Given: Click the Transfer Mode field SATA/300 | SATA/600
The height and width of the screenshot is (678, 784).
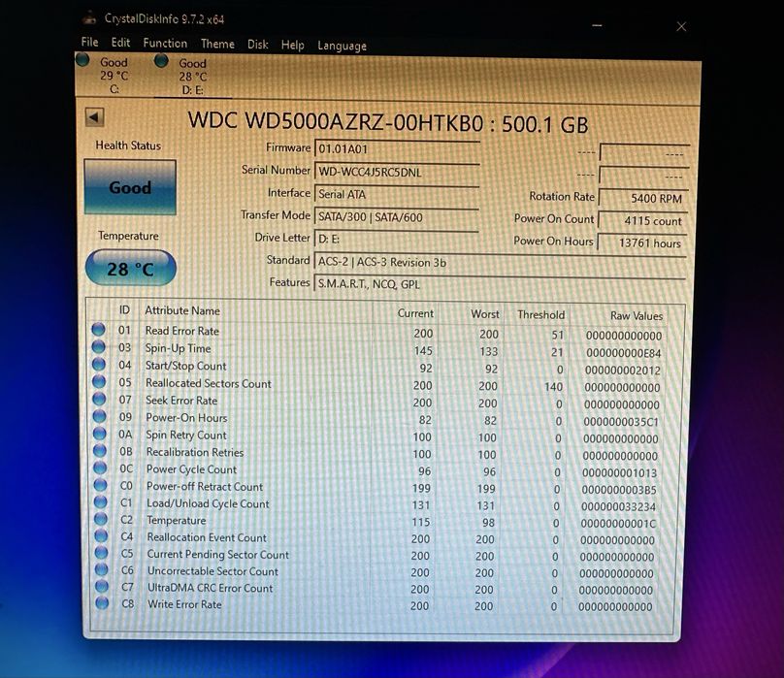Looking at the screenshot, I should 397,217.
